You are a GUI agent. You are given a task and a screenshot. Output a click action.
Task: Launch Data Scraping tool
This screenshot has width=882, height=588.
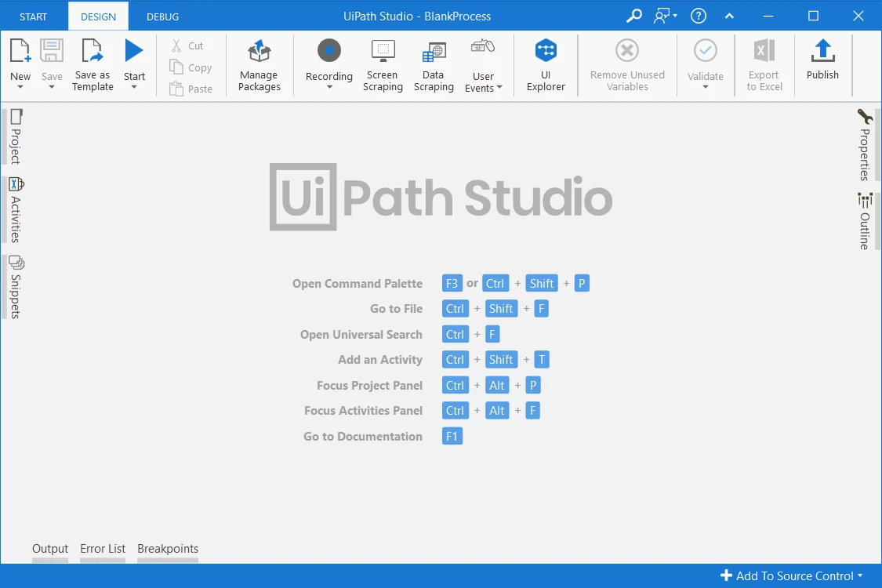pyautogui.click(x=434, y=65)
